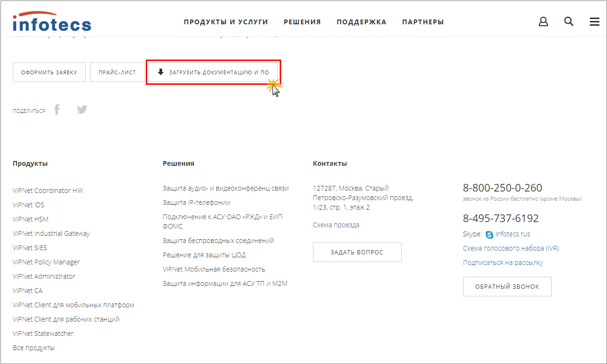The width and height of the screenshot is (607, 364).
Task: Open the Все продукты link
Action: [x=34, y=348]
